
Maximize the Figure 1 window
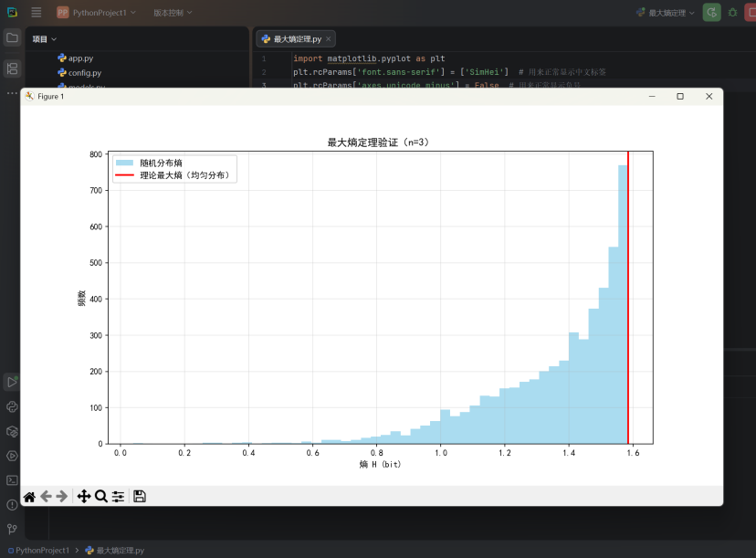click(x=680, y=97)
